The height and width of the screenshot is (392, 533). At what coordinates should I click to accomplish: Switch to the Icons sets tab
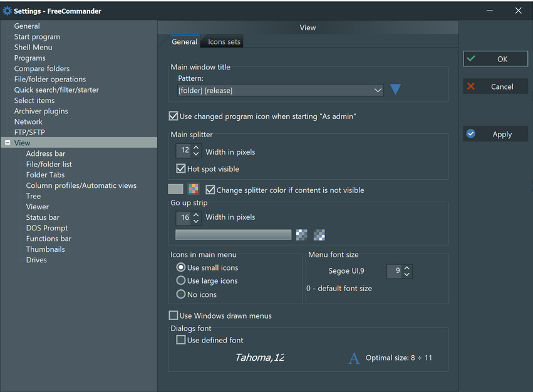pos(224,41)
